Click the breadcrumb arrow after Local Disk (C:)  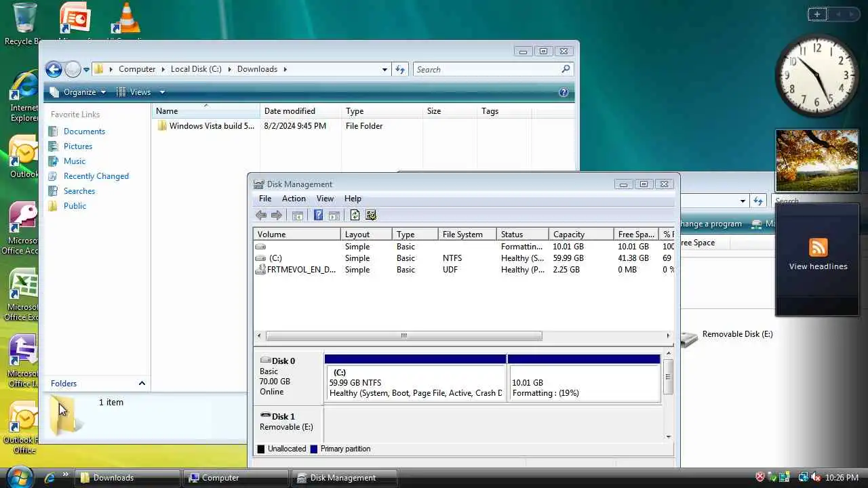pyautogui.click(x=229, y=69)
